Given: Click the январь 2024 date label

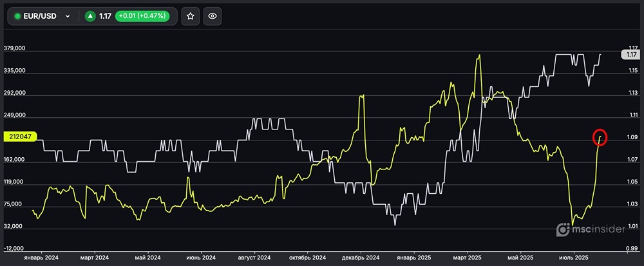Looking at the screenshot, I should [41, 258].
